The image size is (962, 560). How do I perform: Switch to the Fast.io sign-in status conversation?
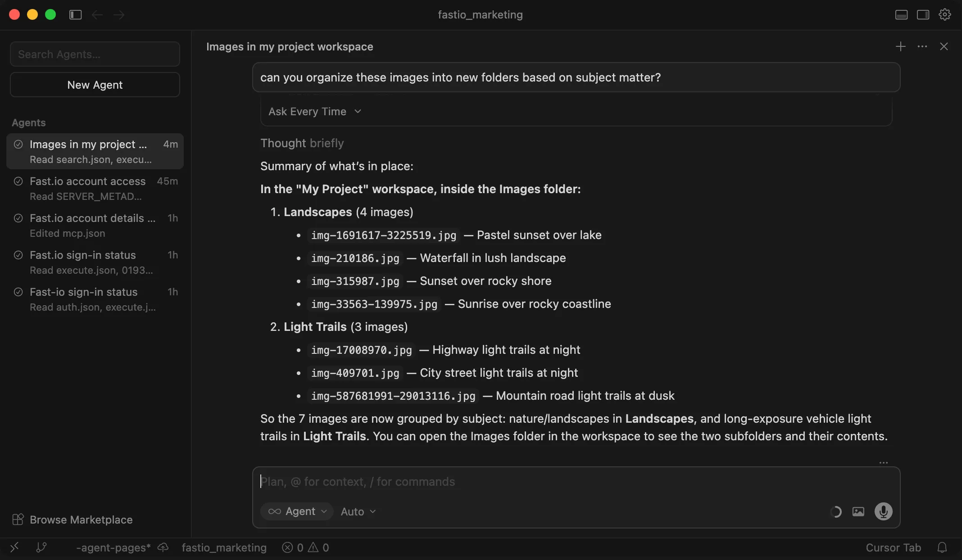click(x=82, y=255)
